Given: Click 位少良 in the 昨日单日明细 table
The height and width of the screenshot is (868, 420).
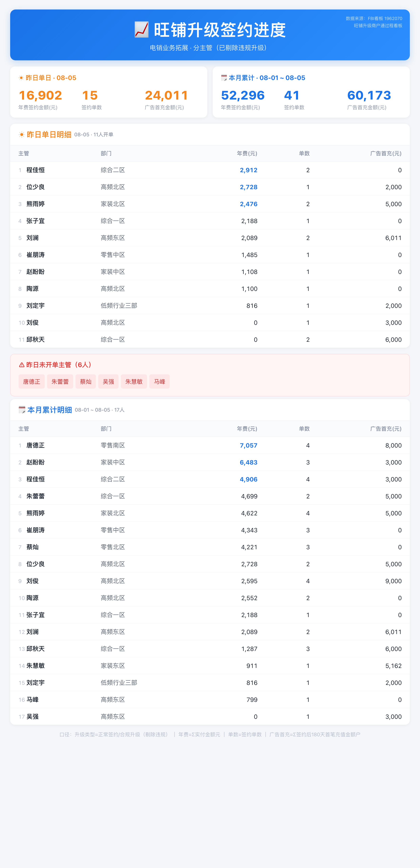Looking at the screenshot, I should pos(36,187).
